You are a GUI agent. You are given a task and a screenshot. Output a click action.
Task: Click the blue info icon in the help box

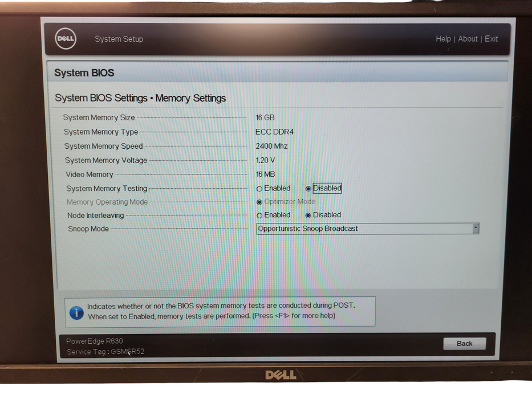(76, 312)
